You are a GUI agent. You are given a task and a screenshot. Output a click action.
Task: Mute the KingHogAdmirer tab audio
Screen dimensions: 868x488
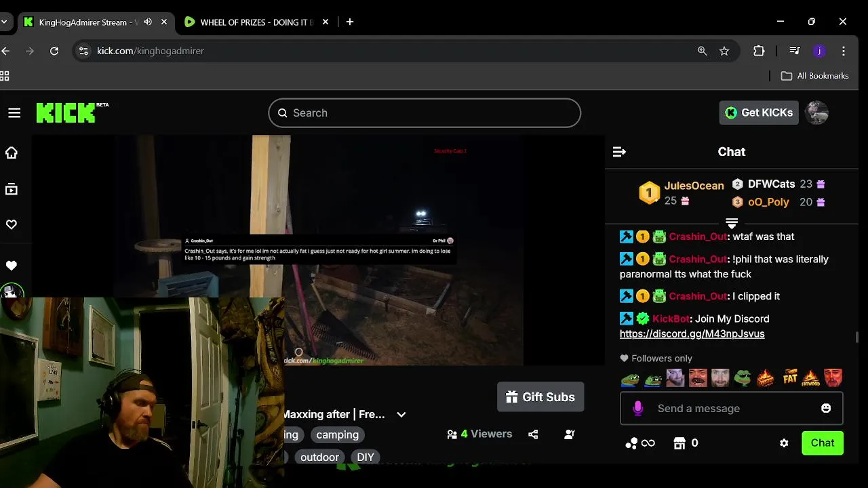coord(148,22)
